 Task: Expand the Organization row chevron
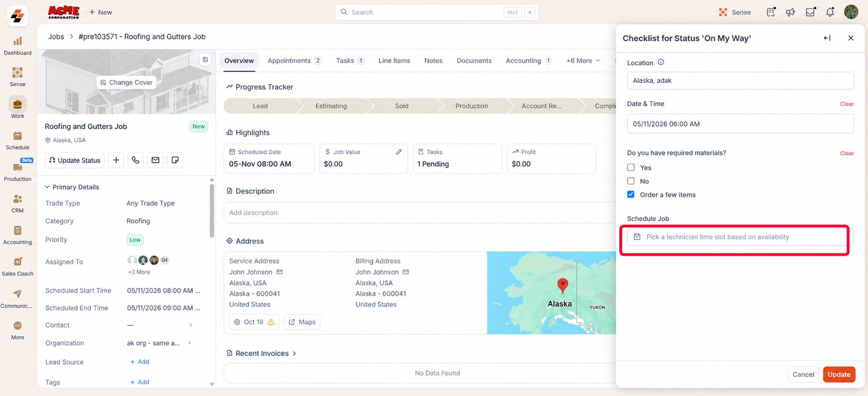pos(189,343)
